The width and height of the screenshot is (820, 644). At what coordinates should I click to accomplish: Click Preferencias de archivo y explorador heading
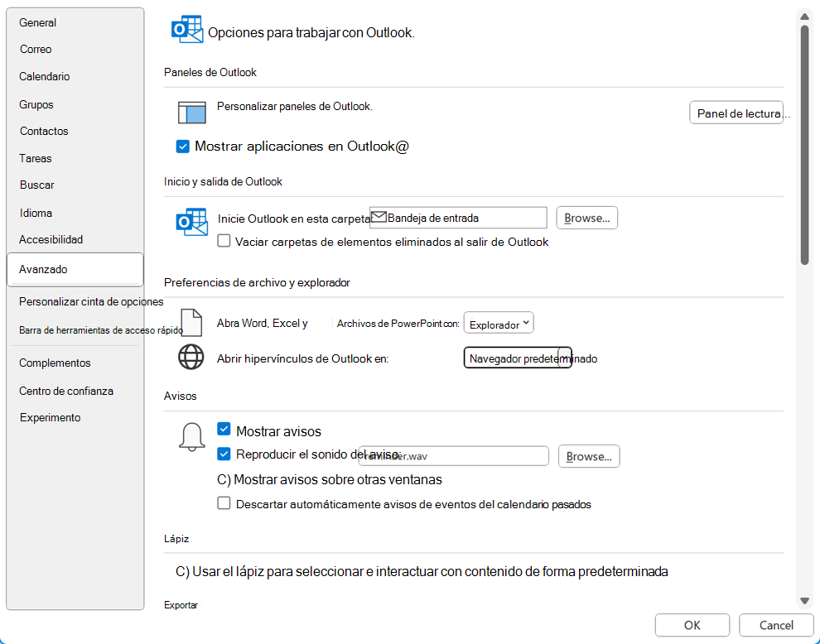257,283
